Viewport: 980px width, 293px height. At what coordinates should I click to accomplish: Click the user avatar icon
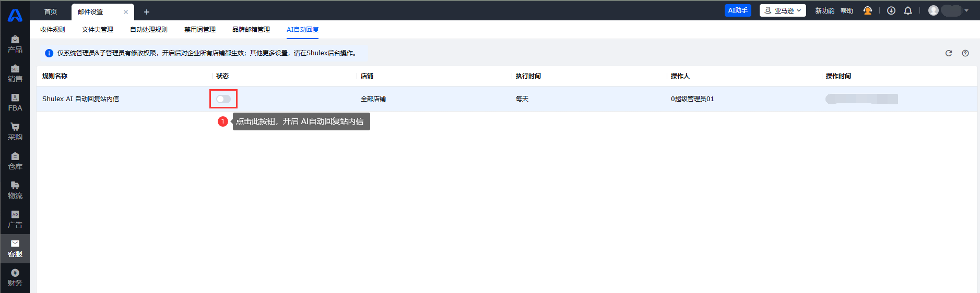[x=934, y=10]
